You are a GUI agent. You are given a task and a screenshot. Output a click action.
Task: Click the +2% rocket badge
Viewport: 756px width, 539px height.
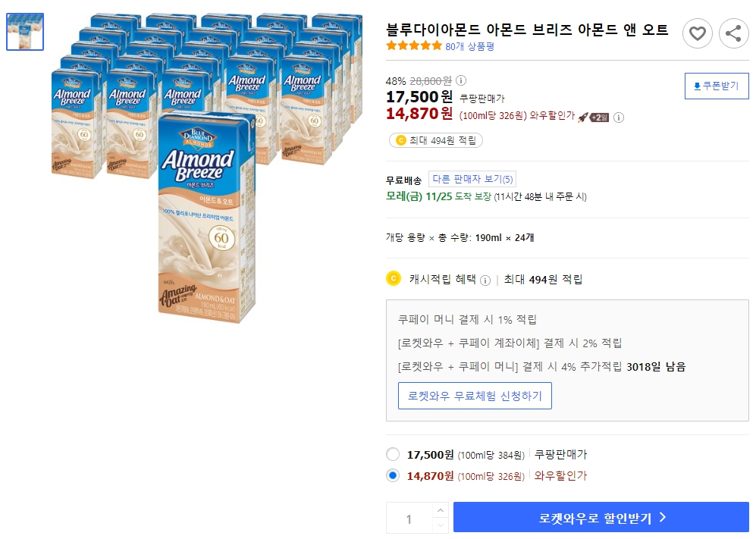coord(601,118)
